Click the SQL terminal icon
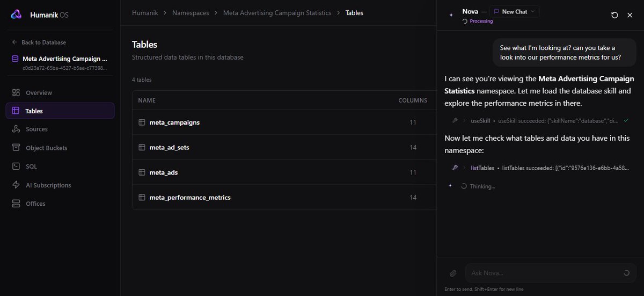Viewport: 644px width, 296px height. pos(16,167)
